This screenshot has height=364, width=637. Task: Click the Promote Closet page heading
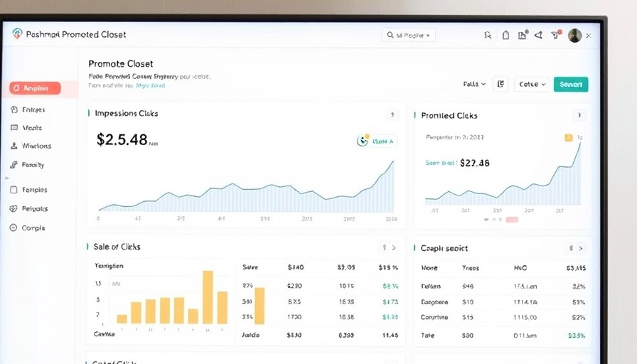121,64
